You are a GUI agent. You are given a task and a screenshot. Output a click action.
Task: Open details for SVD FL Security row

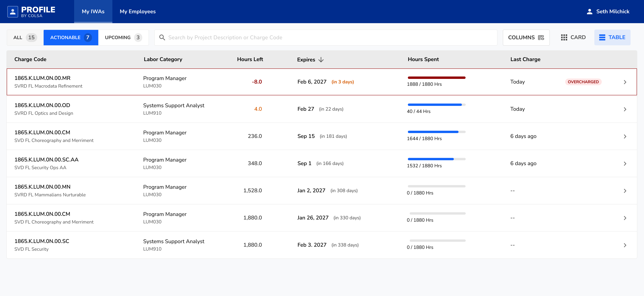[625, 245]
